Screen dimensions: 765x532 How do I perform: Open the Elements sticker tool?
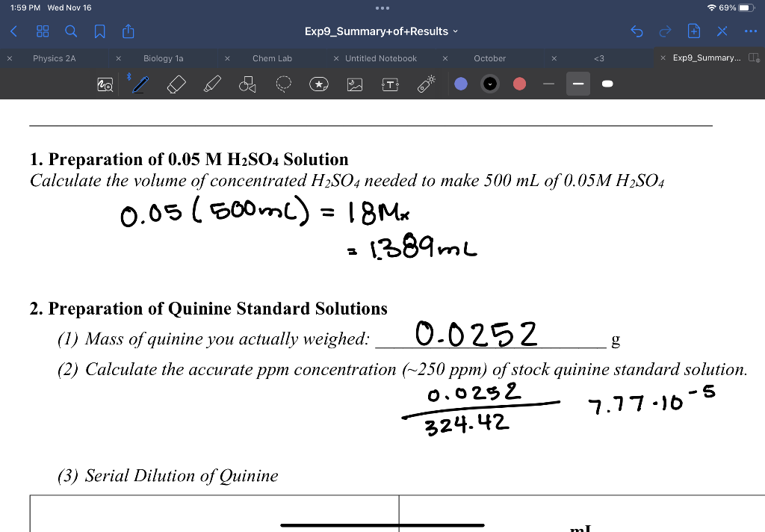tap(319, 84)
